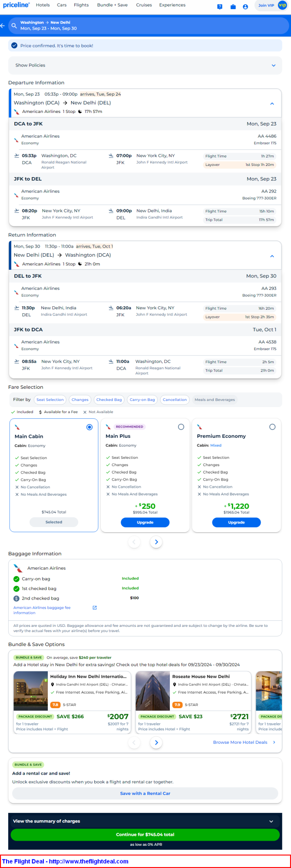Image resolution: width=291 pixels, height=868 pixels.
Task: Open Browse More Hotel Deals link
Action: 244,742
